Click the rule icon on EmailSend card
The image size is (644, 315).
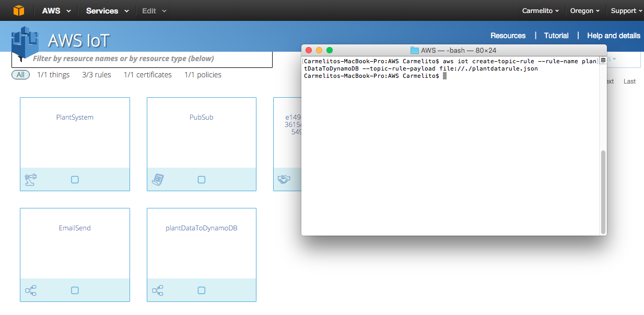coord(31,290)
